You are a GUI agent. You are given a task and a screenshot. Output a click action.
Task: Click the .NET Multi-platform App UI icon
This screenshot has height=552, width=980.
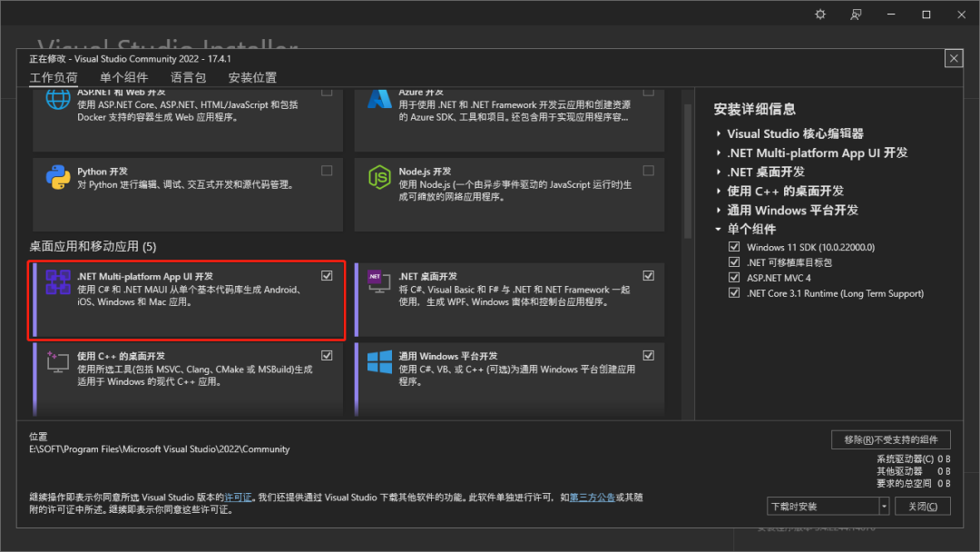pyautogui.click(x=58, y=282)
